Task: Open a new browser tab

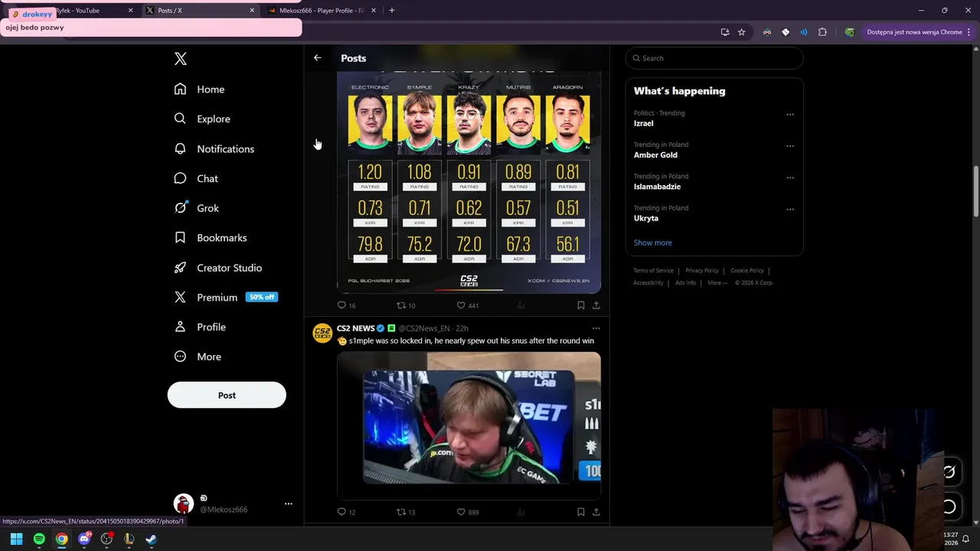Action: tap(392, 11)
